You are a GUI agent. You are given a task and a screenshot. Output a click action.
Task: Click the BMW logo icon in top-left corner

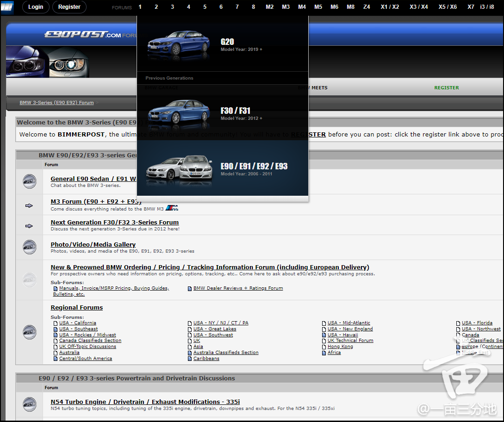7,7
